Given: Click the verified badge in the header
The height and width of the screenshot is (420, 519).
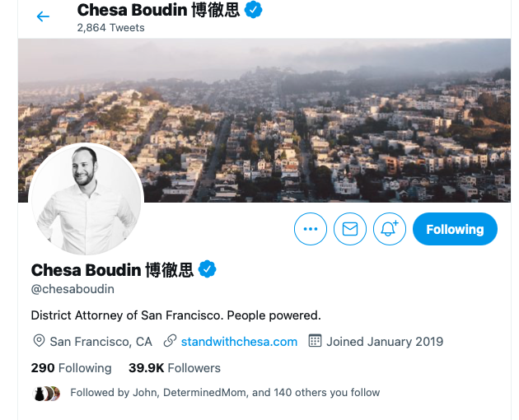Looking at the screenshot, I should [253, 10].
